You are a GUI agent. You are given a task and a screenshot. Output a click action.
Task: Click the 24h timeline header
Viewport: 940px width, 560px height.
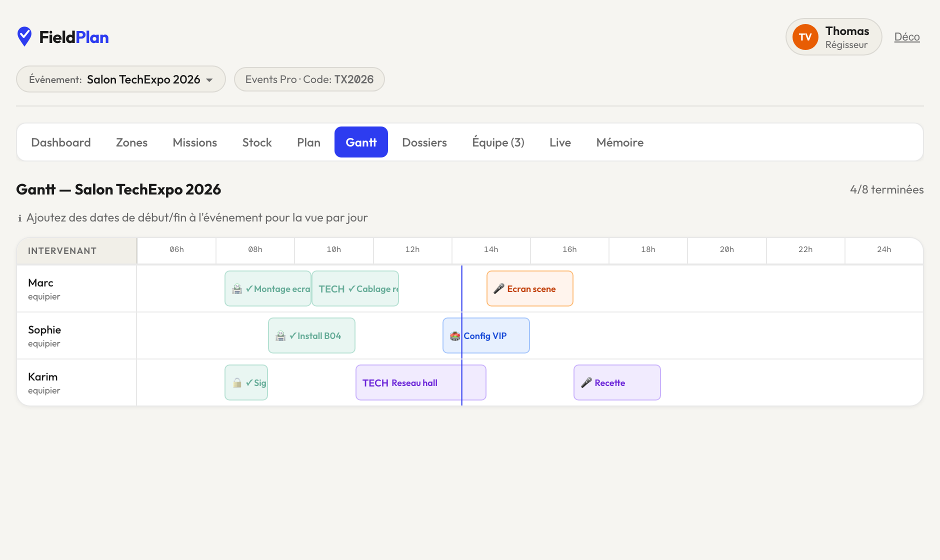point(884,249)
